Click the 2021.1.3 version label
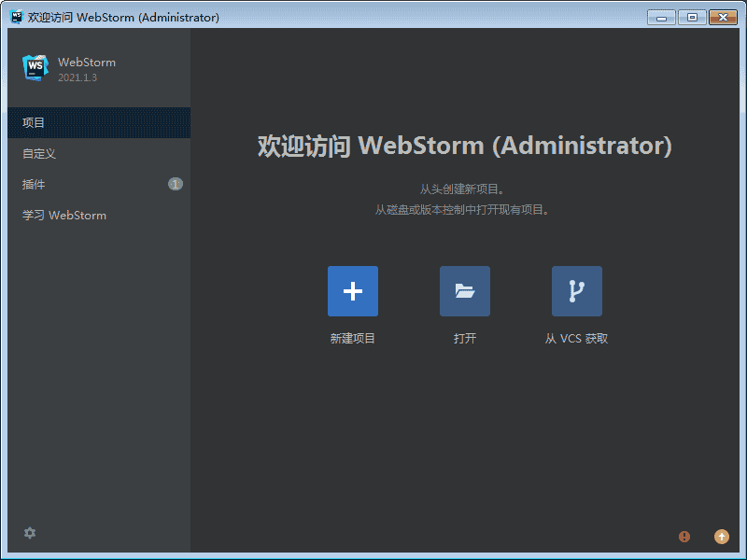 coord(78,77)
